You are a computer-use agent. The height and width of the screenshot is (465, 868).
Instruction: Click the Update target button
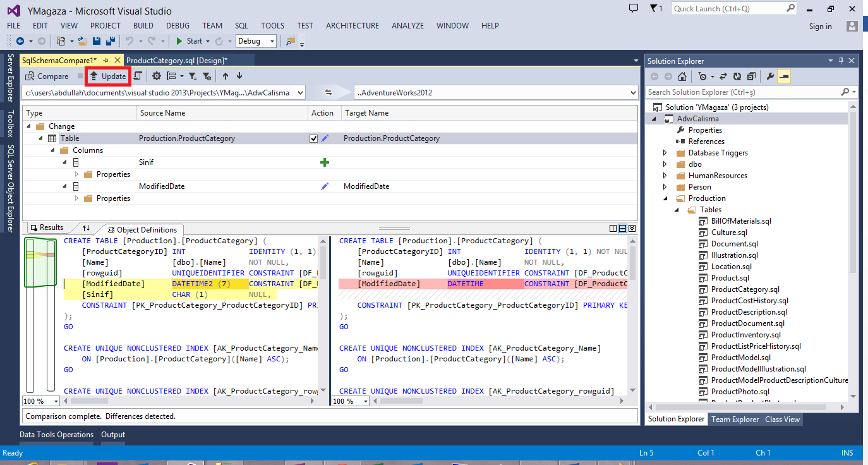[x=107, y=76]
